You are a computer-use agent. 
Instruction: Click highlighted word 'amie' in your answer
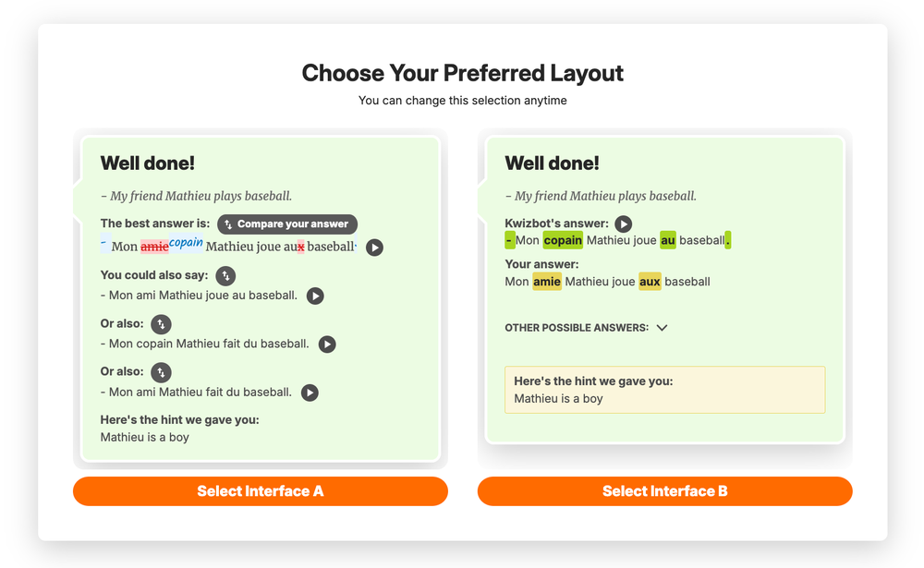coord(547,282)
